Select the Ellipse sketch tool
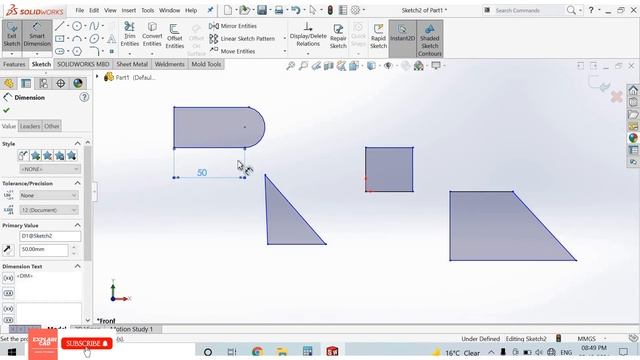Screen dimensions: 640x360 94,39
